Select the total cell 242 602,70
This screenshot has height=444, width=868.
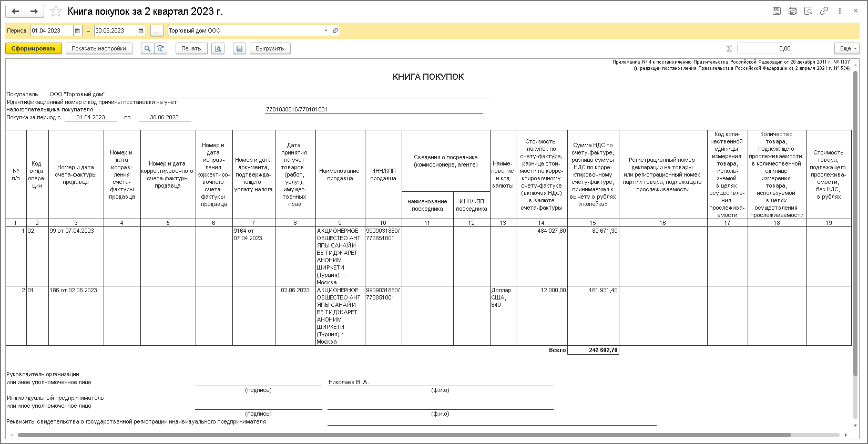coord(593,350)
